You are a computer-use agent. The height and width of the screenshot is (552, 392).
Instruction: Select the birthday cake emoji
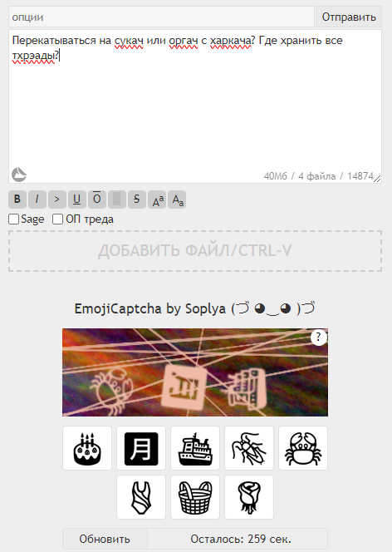point(87,448)
